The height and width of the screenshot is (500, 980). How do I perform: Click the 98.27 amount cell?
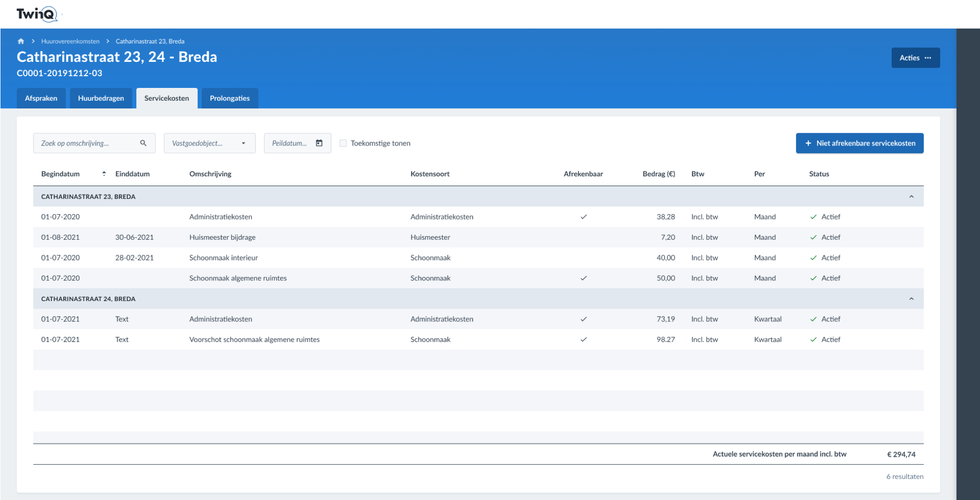[x=666, y=339]
